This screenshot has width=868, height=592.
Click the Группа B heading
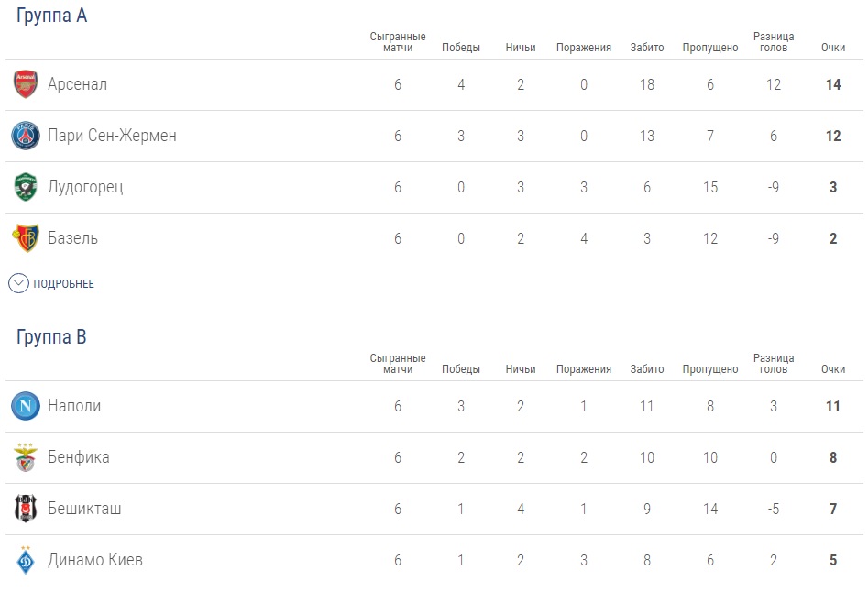(52, 337)
